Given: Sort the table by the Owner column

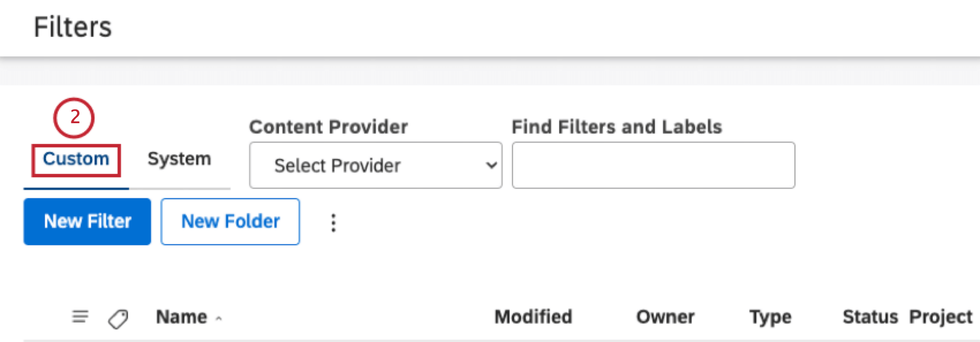Looking at the screenshot, I should point(665,316).
